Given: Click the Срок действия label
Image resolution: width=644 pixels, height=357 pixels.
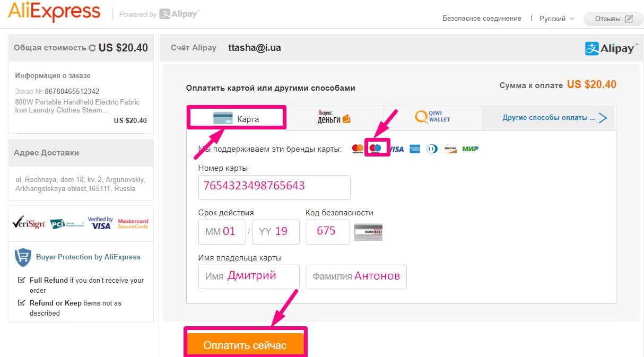Looking at the screenshot, I should [226, 213].
